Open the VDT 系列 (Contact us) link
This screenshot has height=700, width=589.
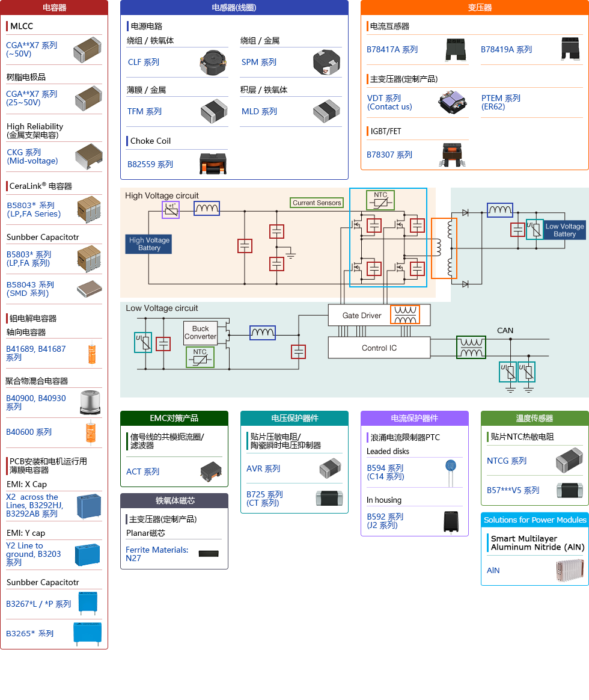[x=389, y=102]
